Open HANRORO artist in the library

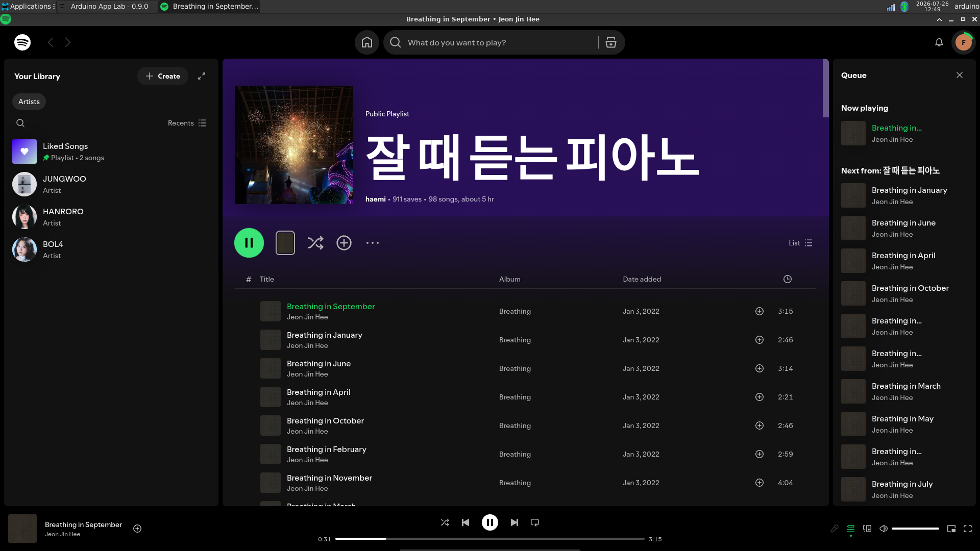[111, 217]
